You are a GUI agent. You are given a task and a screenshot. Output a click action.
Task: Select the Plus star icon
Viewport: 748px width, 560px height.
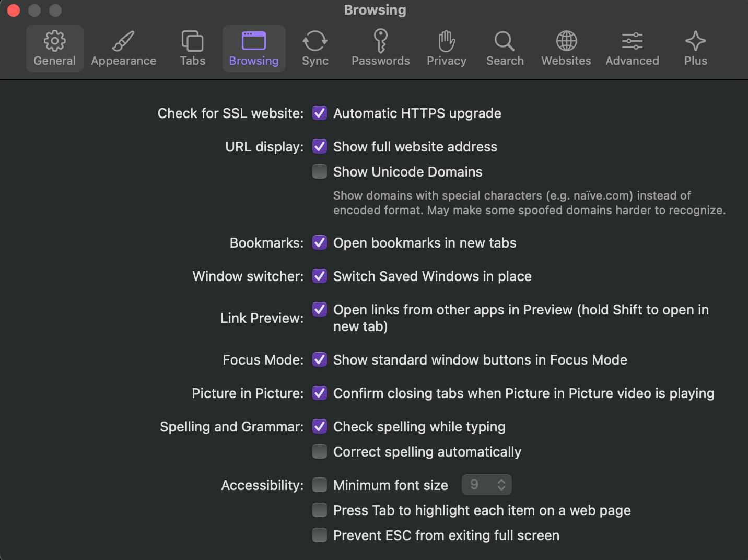[x=695, y=41]
